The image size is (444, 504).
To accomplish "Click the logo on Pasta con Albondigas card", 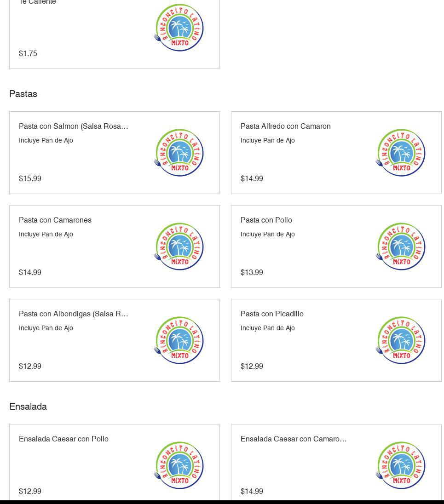I will point(179,340).
